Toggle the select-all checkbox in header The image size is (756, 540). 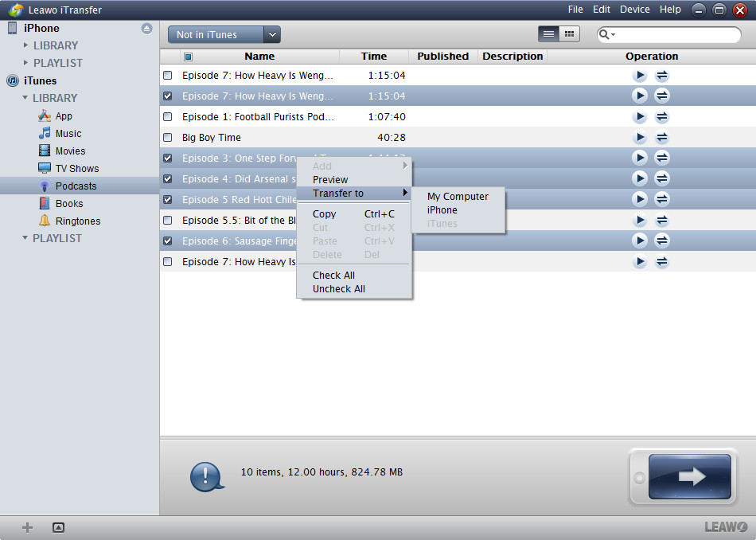click(x=188, y=57)
